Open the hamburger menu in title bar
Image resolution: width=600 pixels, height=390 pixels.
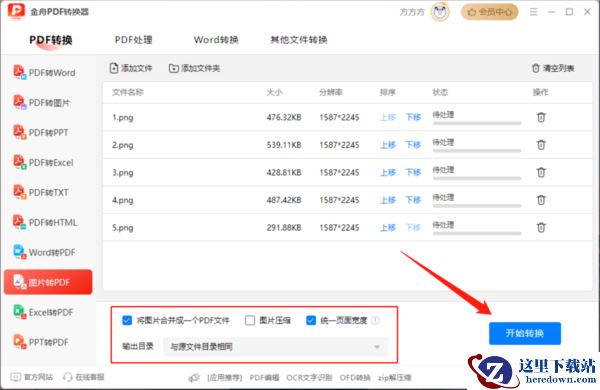pos(533,12)
